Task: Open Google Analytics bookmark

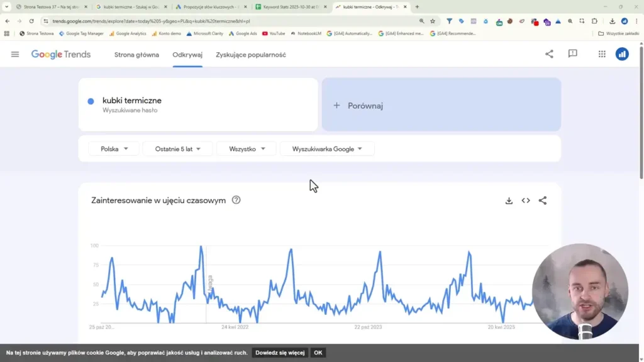Action: point(128,34)
